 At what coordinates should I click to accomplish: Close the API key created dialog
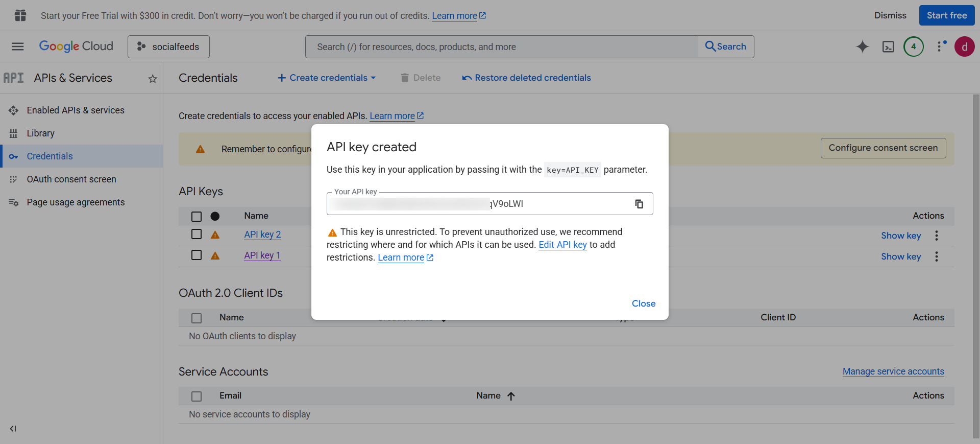[x=643, y=303]
